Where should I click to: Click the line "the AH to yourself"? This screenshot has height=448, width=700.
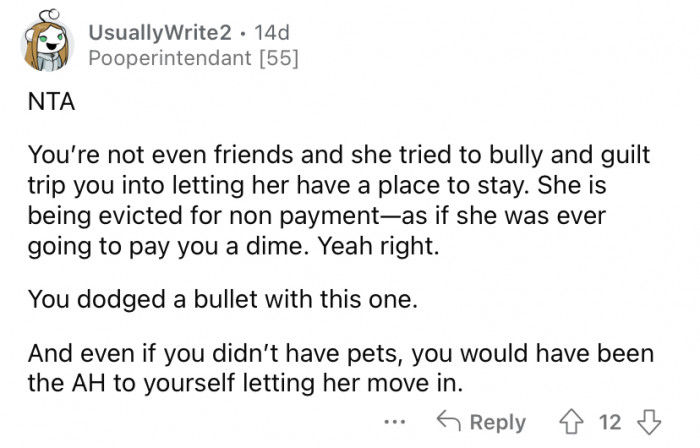246,383
